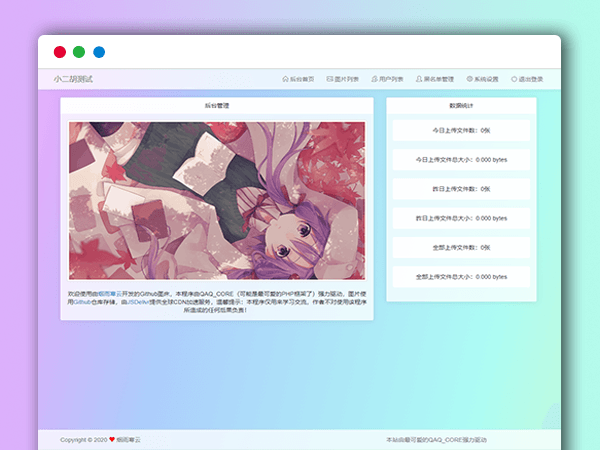Log out via 退出登录 text
The width and height of the screenshot is (600, 450).
click(531, 78)
